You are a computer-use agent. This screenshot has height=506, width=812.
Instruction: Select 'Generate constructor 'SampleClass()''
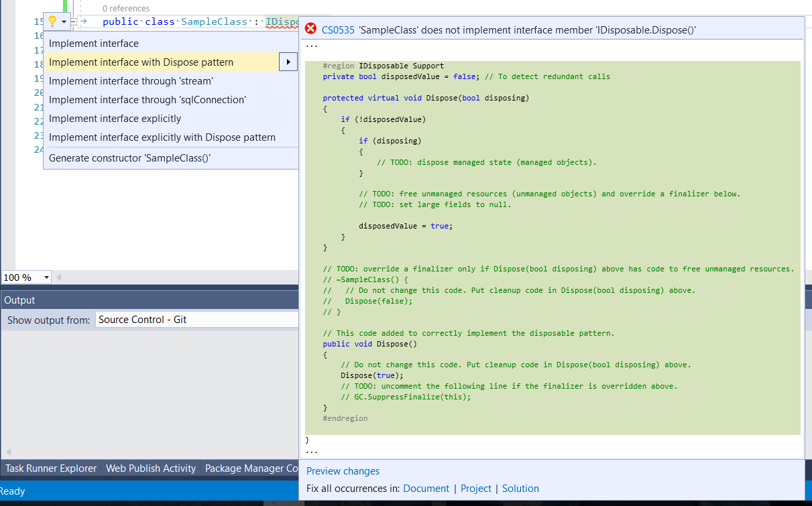click(113, 158)
